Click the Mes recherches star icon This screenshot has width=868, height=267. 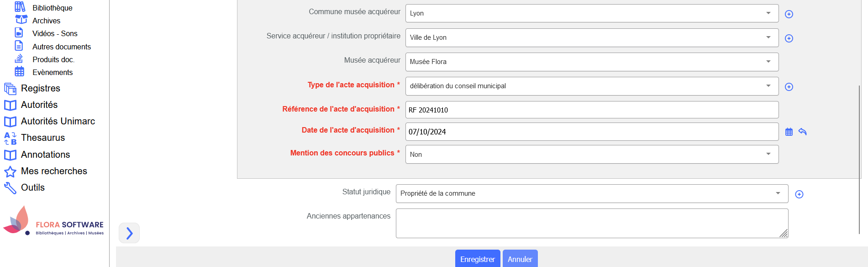10,171
